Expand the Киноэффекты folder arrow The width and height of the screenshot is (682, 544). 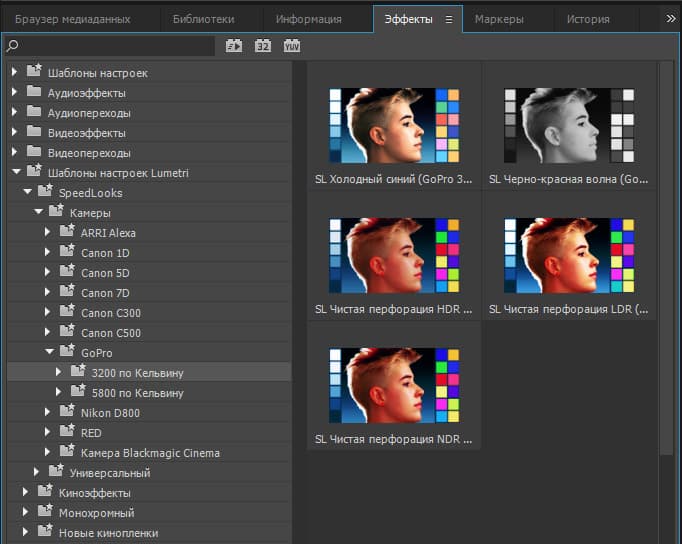click(25, 492)
